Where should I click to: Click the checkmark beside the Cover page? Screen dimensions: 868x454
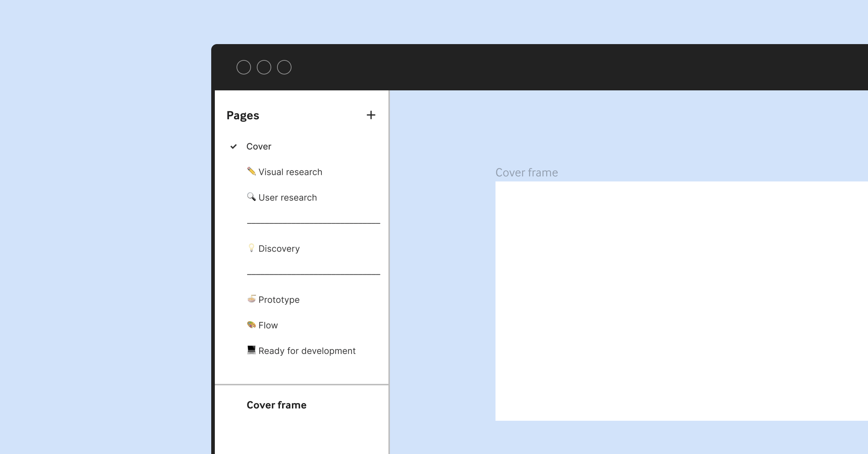point(233,146)
